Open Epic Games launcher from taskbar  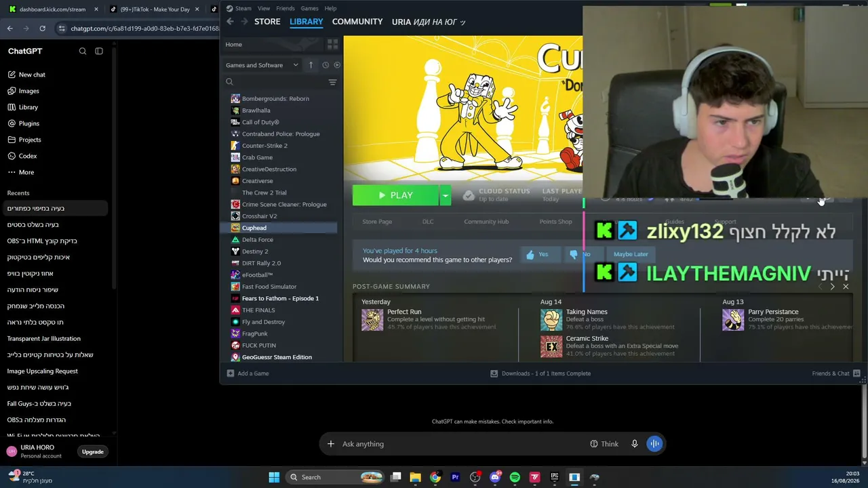(x=555, y=477)
